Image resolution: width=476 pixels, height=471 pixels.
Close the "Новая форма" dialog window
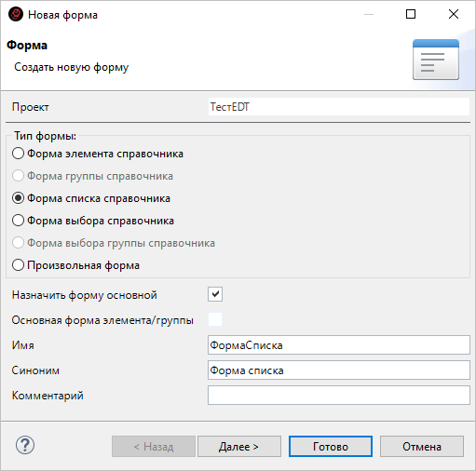tap(454, 14)
